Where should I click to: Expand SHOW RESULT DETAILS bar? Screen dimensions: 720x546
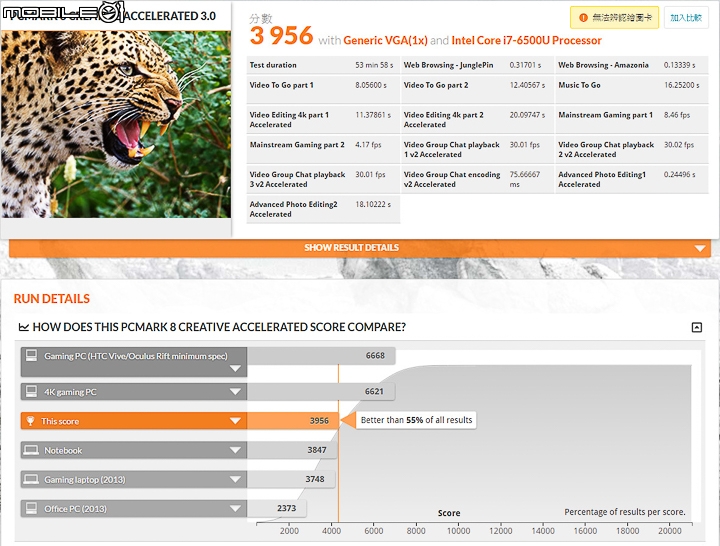point(360,248)
